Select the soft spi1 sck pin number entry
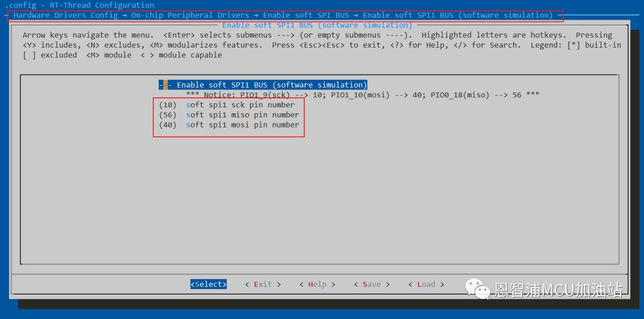The image size is (644, 319). click(x=227, y=105)
